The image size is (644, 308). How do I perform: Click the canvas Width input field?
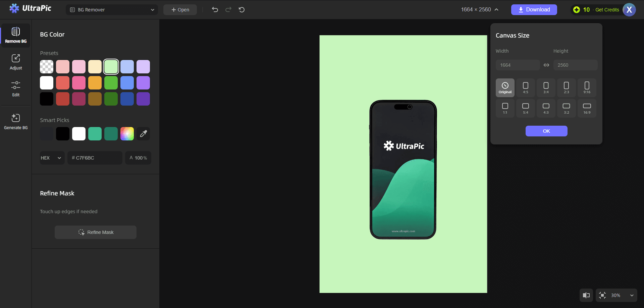518,65
